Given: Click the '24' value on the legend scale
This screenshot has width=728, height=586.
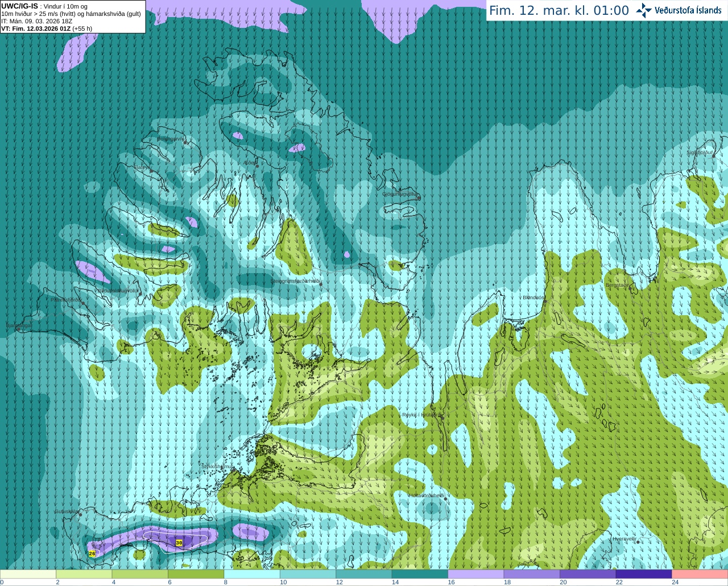Looking at the screenshot, I should (675, 582).
